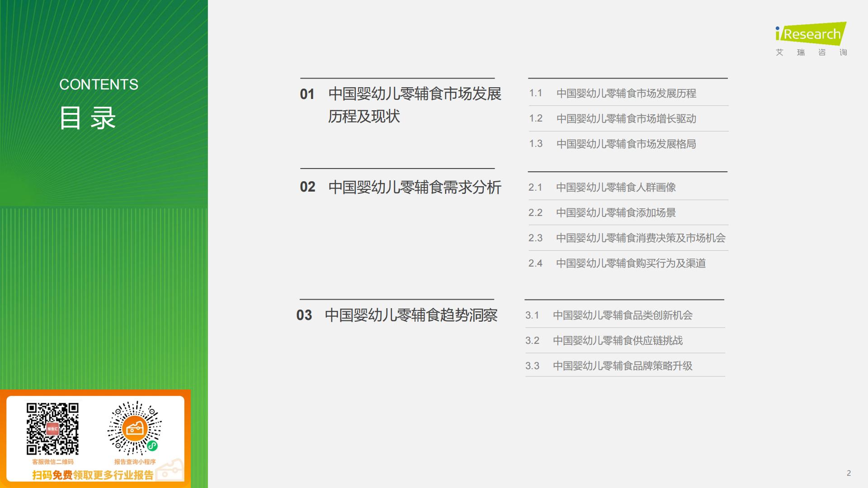Select the CONTENTS heading

99,84
